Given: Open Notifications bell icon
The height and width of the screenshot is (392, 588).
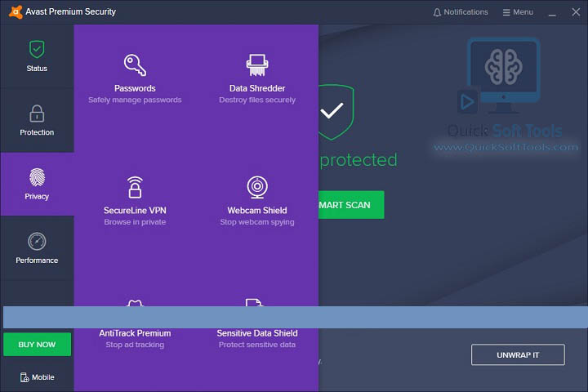Looking at the screenshot, I should (x=437, y=12).
